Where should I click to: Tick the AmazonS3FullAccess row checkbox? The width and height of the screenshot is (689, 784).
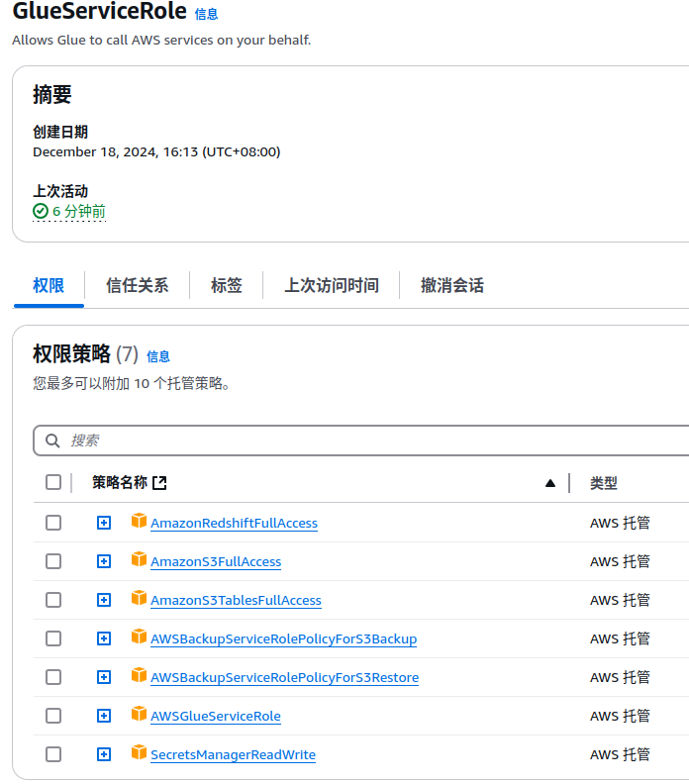pyautogui.click(x=53, y=561)
